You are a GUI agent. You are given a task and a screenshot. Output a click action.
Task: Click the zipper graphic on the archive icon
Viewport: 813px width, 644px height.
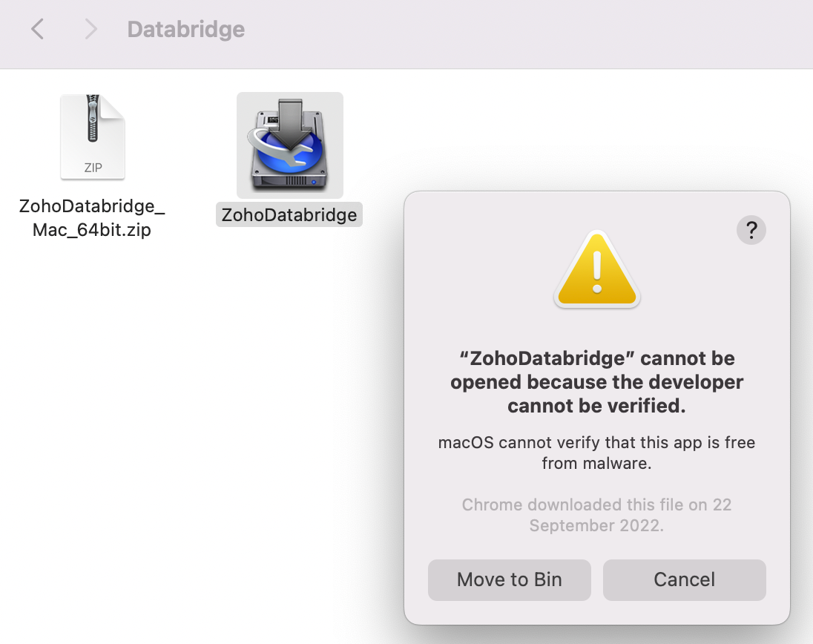pyautogui.click(x=93, y=118)
